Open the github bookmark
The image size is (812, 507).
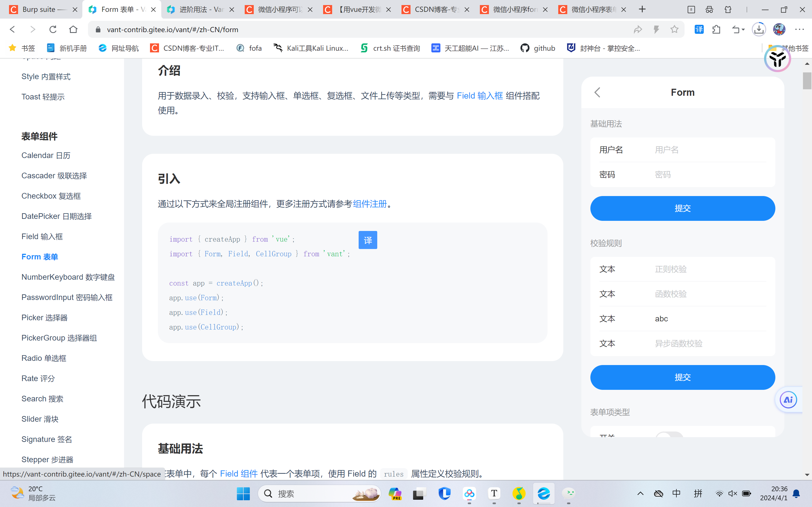tap(538, 48)
